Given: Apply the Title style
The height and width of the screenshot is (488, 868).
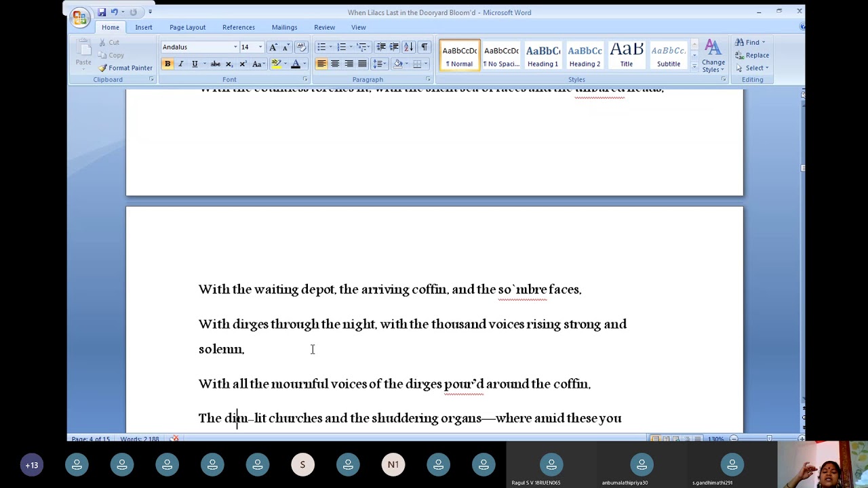Looking at the screenshot, I should tap(627, 56).
